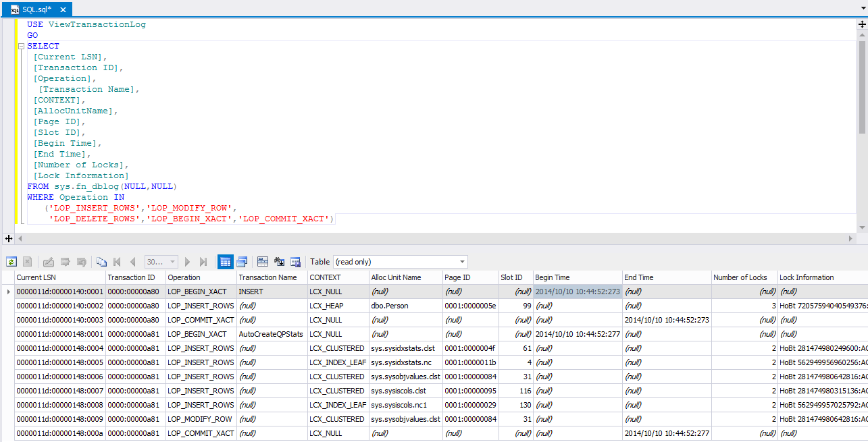Click the LCX_INDEX_LEAF cell in sys.sysiscols.nc1 row
The image size is (868, 442).
(x=338, y=405)
